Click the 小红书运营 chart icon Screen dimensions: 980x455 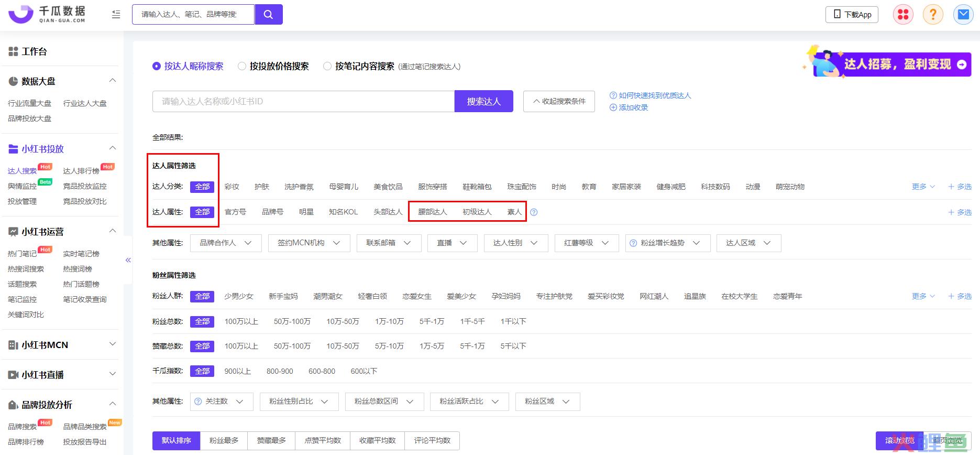pyautogui.click(x=13, y=232)
